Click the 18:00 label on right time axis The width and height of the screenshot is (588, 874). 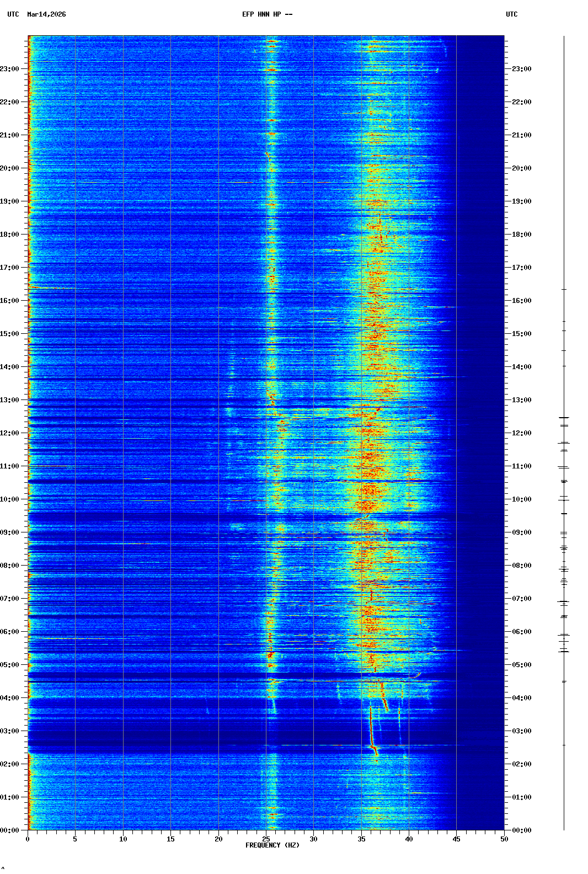(521, 235)
